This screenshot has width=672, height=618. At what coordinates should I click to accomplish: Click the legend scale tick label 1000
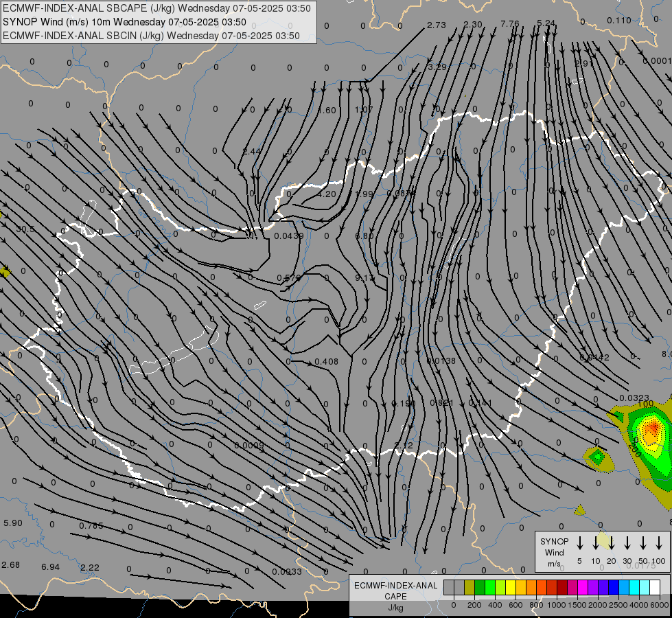click(x=556, y=605)
